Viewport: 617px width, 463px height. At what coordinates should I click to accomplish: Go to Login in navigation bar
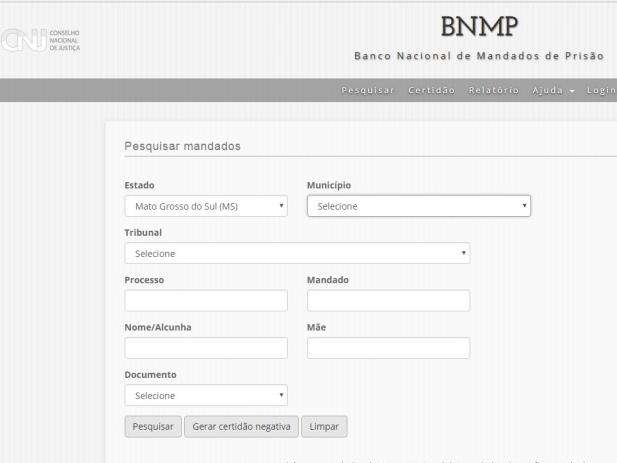601,90
